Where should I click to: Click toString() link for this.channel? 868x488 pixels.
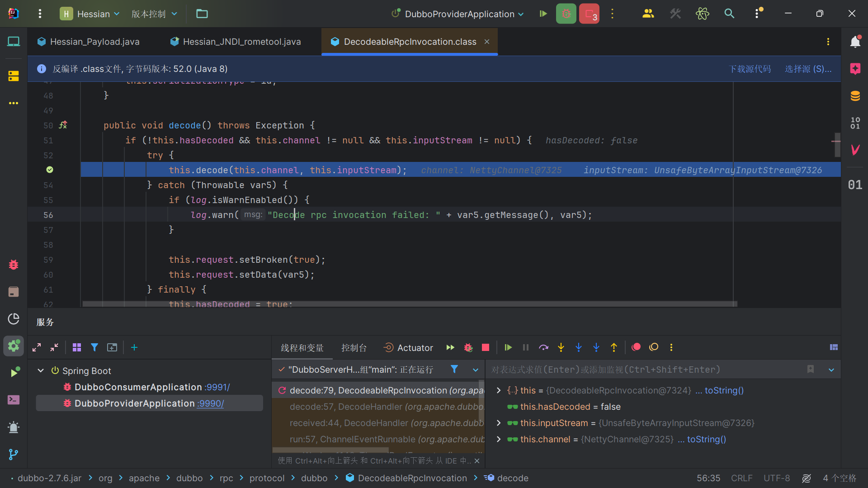point(707,439)
